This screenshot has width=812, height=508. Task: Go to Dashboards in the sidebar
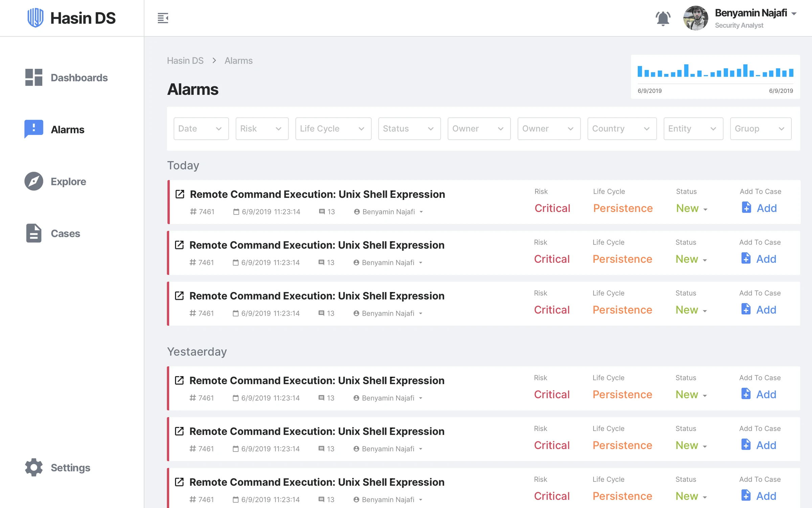point(66,78)
